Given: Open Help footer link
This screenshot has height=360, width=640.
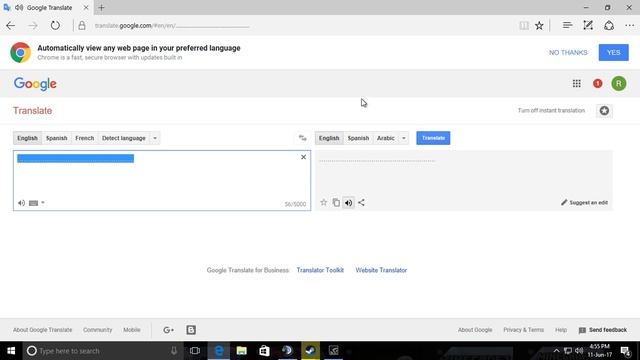Looking at the screenshot, I should point(561,330).
